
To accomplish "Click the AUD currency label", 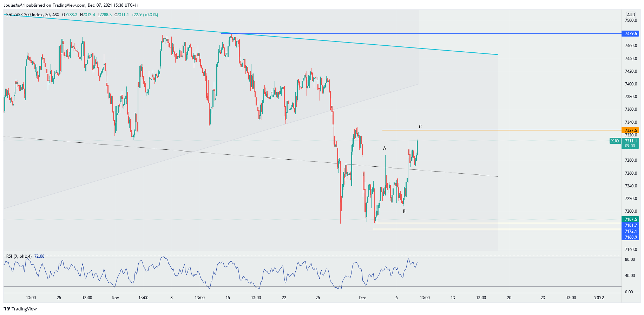I will (631, 15).
